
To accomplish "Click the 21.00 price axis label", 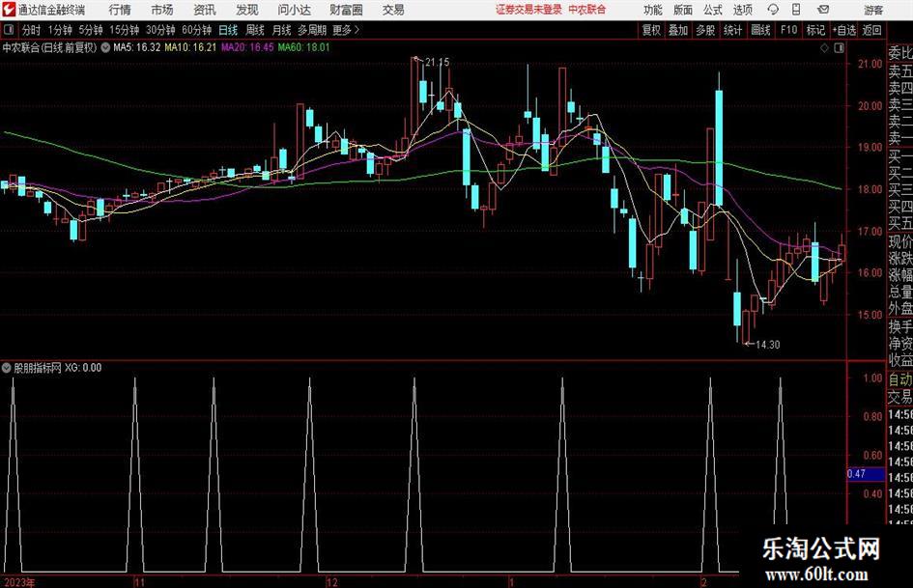I will coord(870,64).
